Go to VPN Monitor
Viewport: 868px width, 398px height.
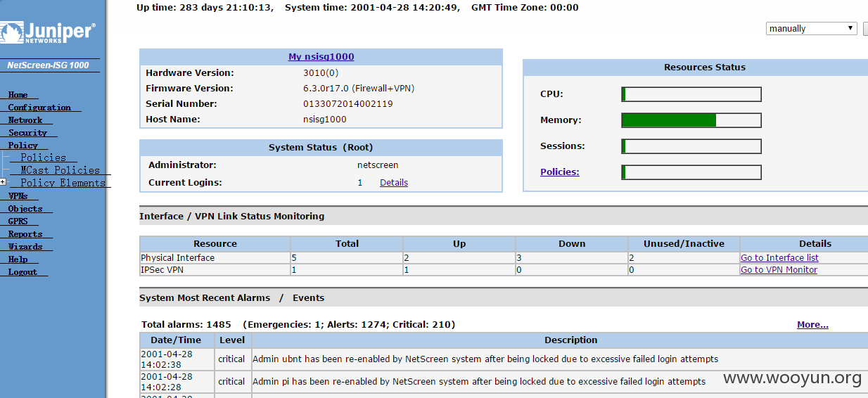point(779,270)
